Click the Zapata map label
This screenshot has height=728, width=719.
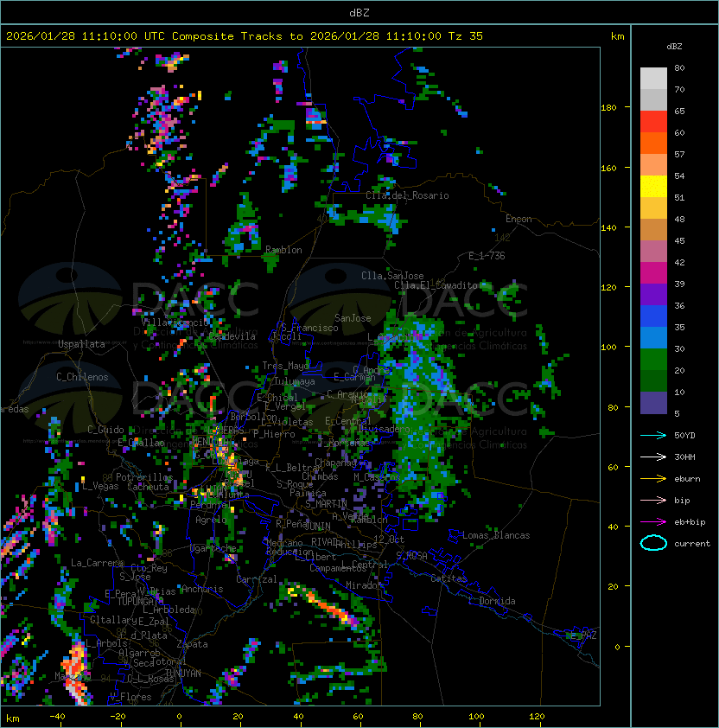pos(192,644)
